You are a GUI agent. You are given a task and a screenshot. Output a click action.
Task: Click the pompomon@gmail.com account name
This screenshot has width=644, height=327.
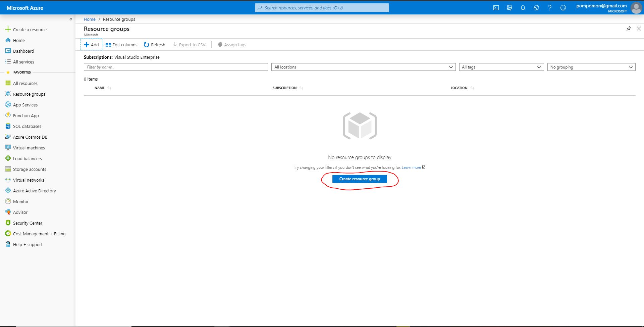pos(601,6)
